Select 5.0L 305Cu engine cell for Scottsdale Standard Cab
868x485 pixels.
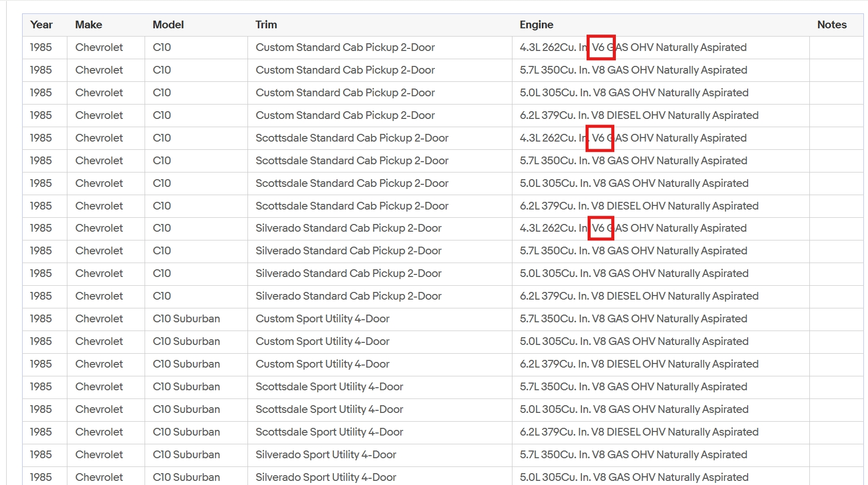[x=661, y=183]
